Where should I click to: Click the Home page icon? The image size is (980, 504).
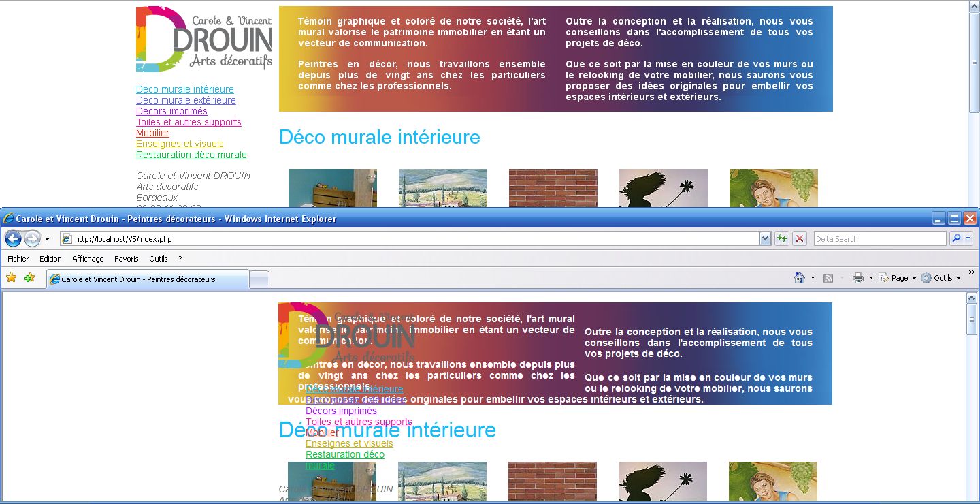(800, 278)
